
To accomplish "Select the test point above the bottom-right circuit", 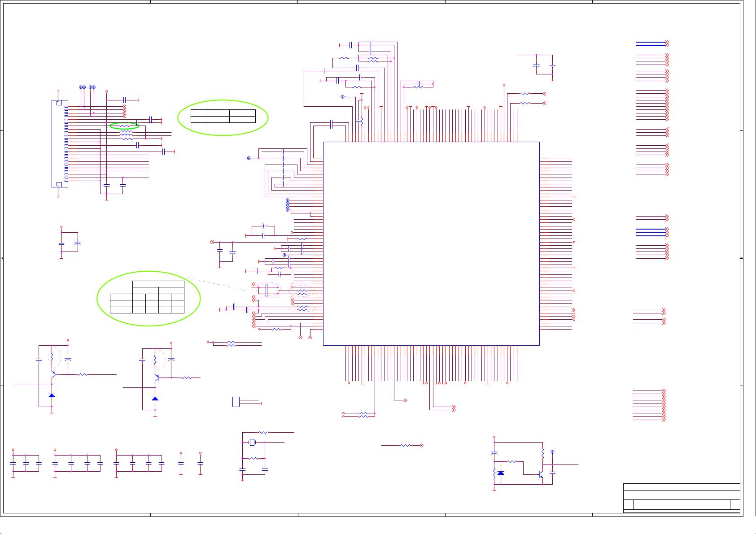I will [552, 452].
